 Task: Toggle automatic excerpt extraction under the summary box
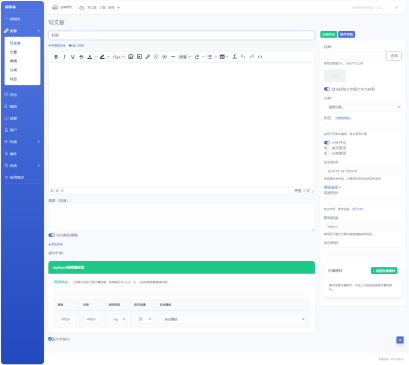[51, 235]
